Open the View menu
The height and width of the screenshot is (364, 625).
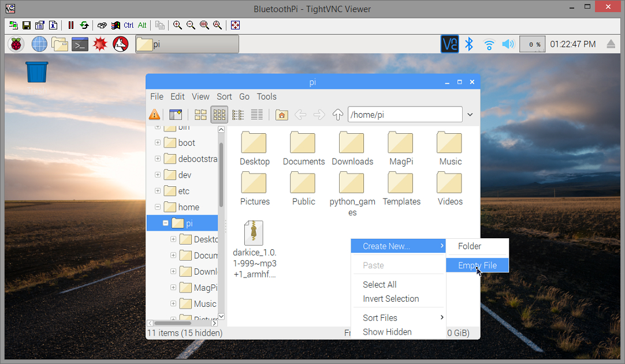[x=200, y=96]
